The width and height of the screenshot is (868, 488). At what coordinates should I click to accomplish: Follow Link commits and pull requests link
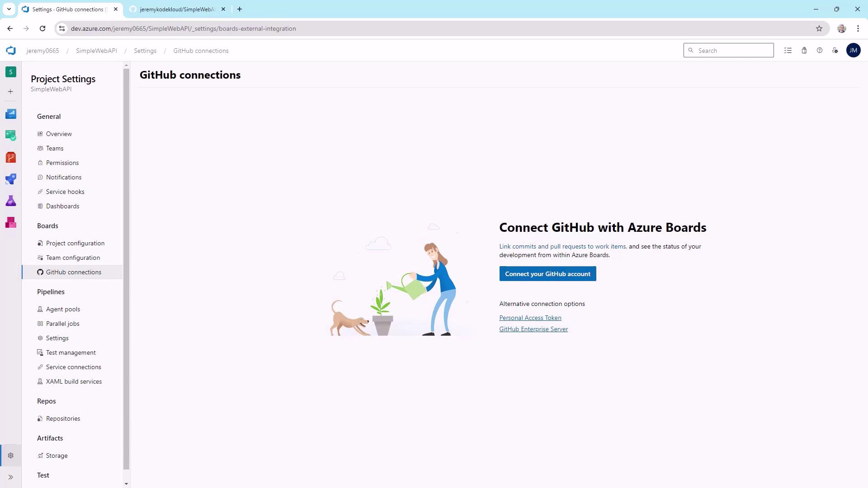(x=562, y=246)
